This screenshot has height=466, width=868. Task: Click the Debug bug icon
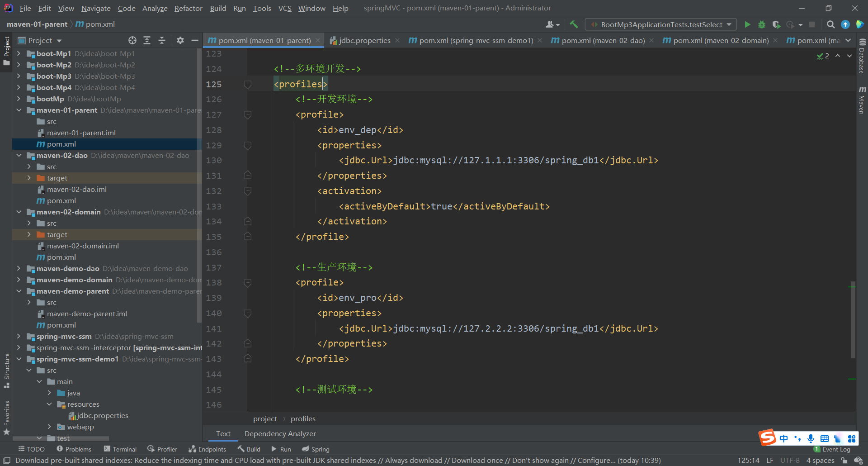point(762,24)
